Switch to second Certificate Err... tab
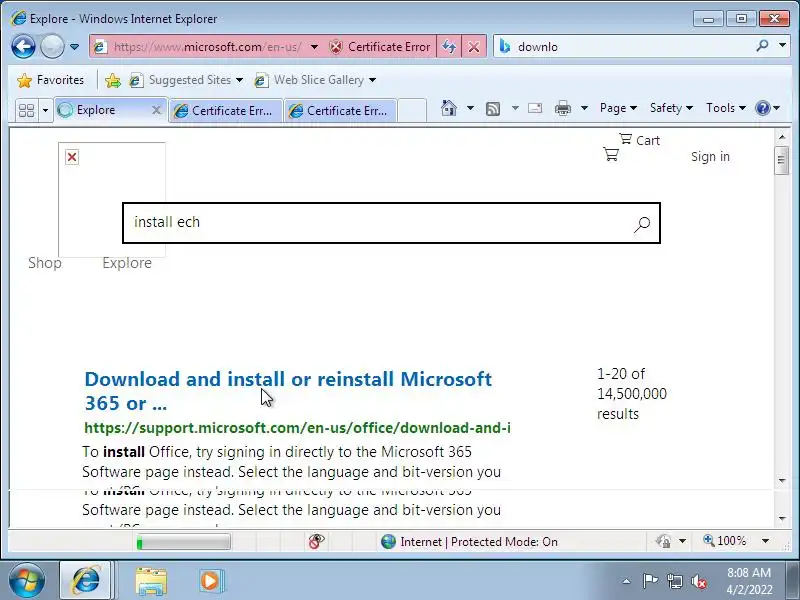 click(x=340, y=110)
